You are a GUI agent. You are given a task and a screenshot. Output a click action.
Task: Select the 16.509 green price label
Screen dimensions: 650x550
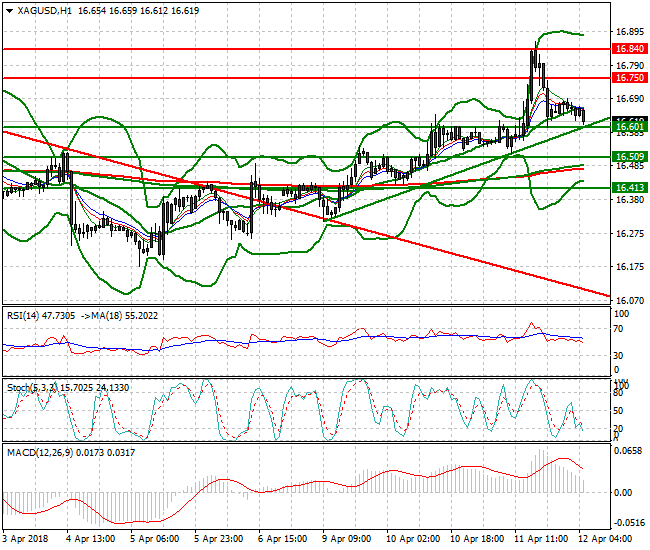coord(629,157)
